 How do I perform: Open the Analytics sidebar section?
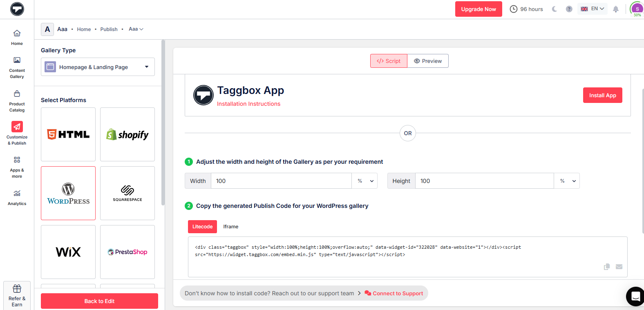[17, 198]
